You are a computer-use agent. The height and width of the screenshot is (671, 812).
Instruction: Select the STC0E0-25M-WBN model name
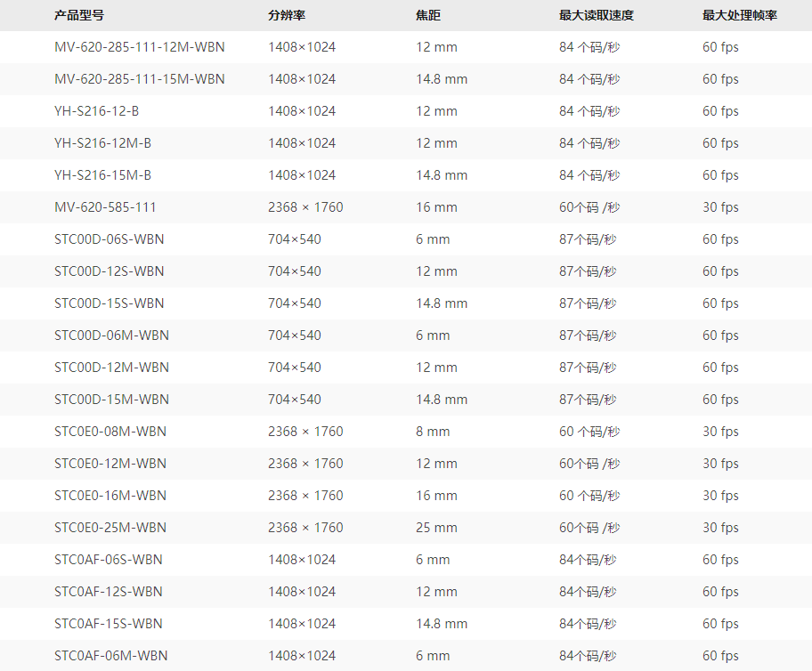(x=110, y=528)
